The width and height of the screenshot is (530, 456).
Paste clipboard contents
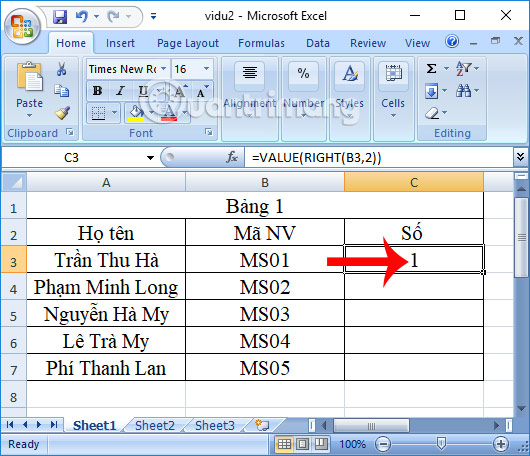(29, 77)
